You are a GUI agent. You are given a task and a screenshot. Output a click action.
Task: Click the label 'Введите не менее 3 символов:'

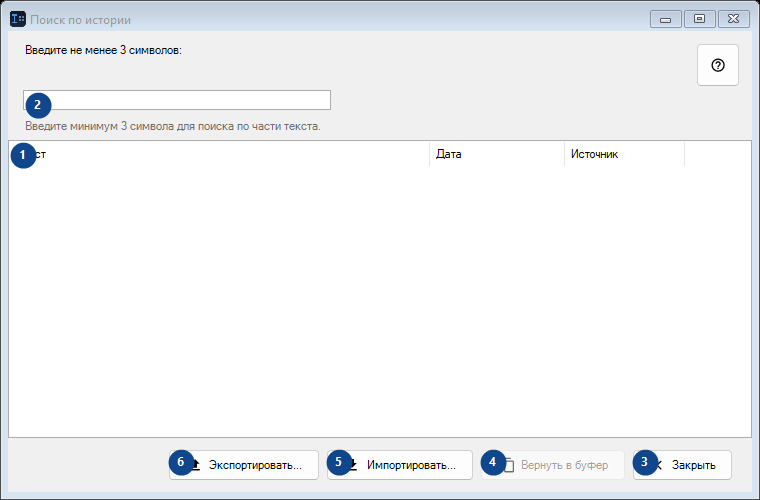tap(103, 50)
